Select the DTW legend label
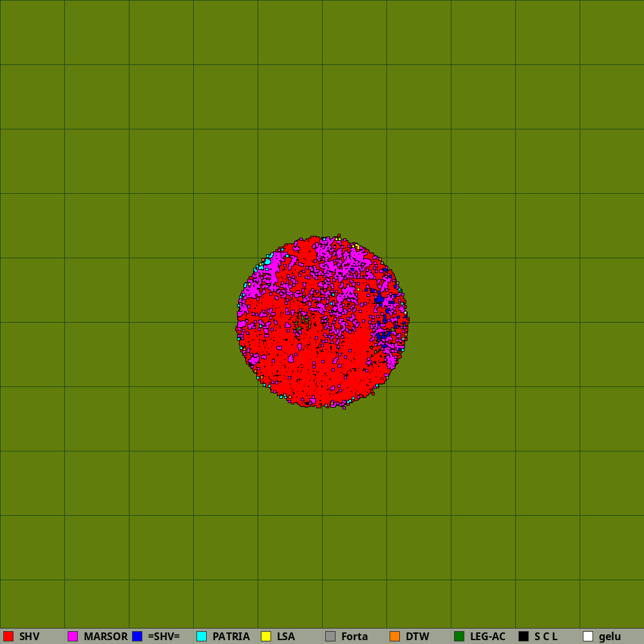644x644 pixels. click(x=417, y=637)
